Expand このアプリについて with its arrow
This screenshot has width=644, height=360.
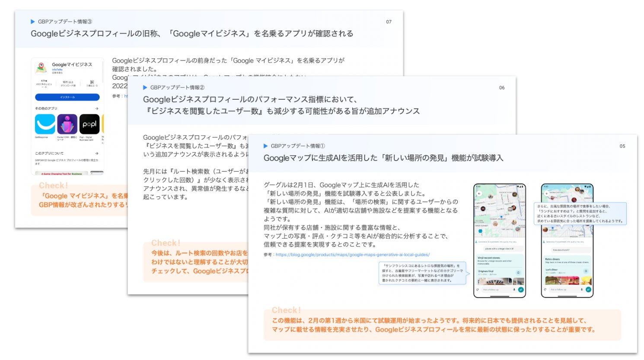97,153
